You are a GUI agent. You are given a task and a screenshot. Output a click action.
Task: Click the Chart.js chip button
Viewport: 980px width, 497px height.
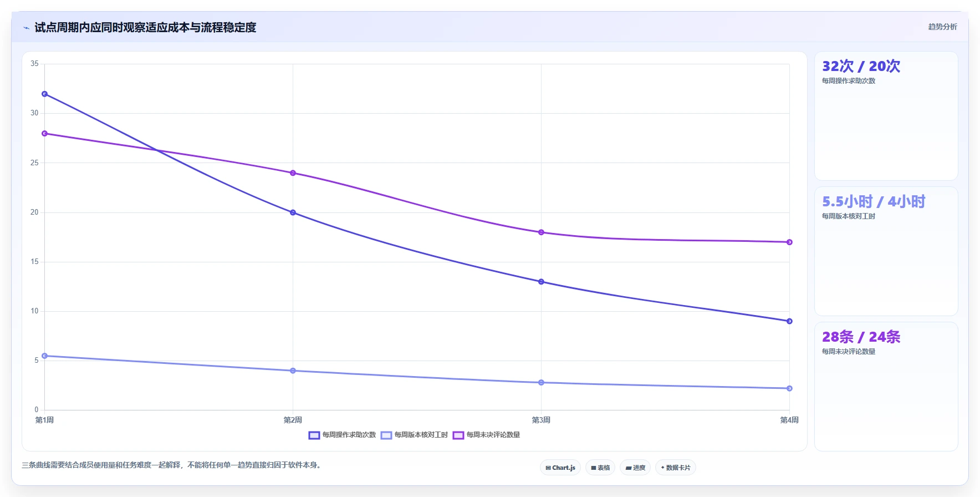[x=560, y=468]
